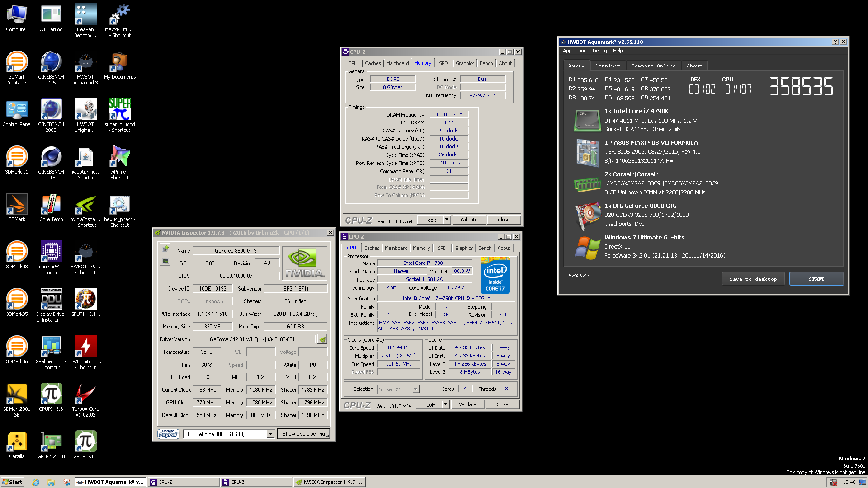Image resolution: width=868 pixels, height=488 pixels.
Task: Open the Socket #1 selection dropdown
Action: pos(398,389)
